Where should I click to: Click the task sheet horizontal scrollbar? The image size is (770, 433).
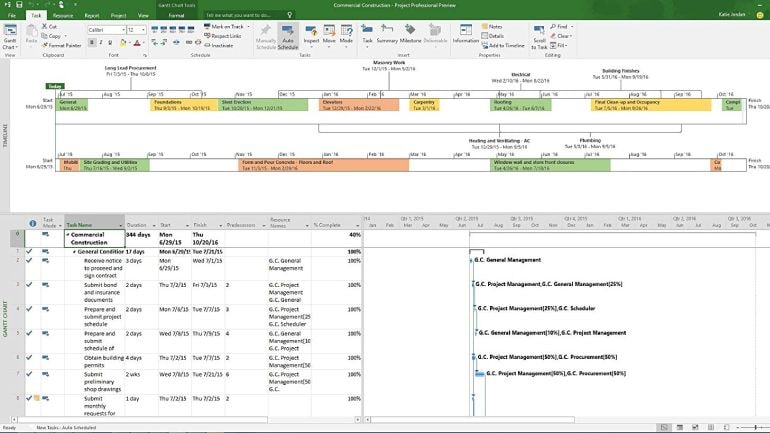[142, 420]
